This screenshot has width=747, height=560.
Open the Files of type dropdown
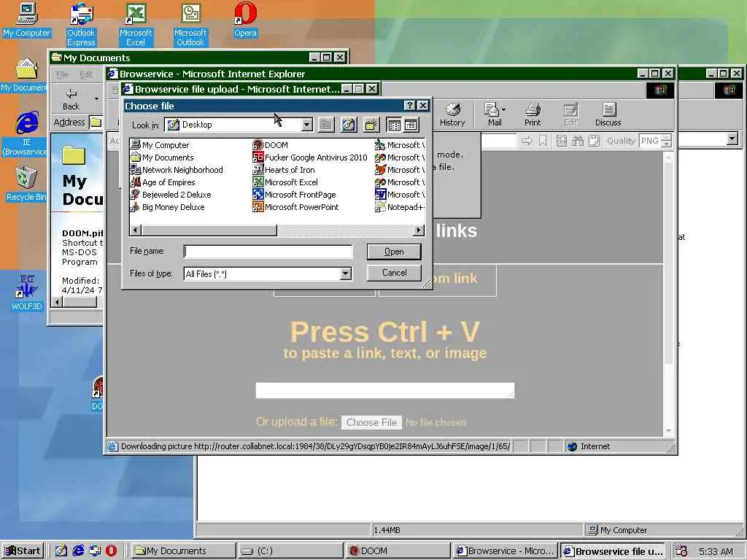pyautogui.click(x=345, y=274)
